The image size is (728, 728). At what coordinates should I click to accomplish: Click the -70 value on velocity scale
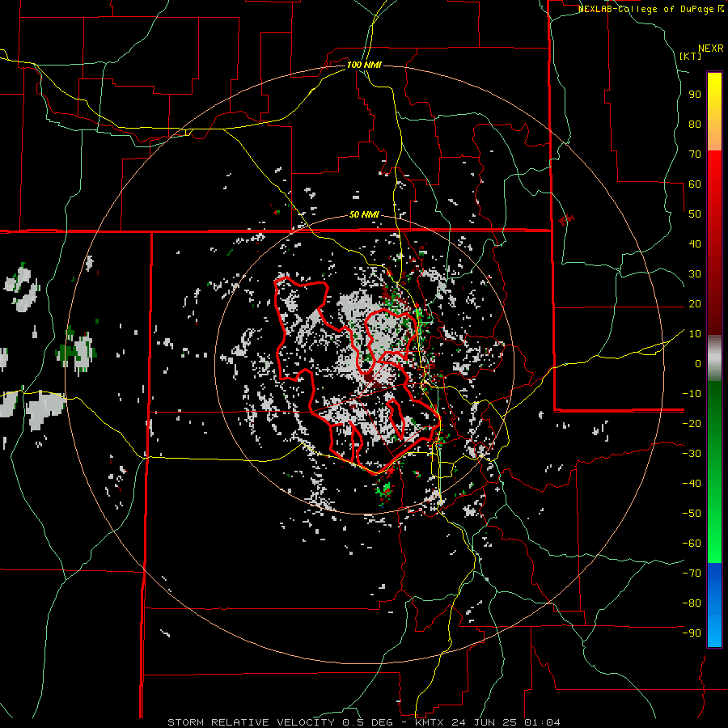click(692, 574)
